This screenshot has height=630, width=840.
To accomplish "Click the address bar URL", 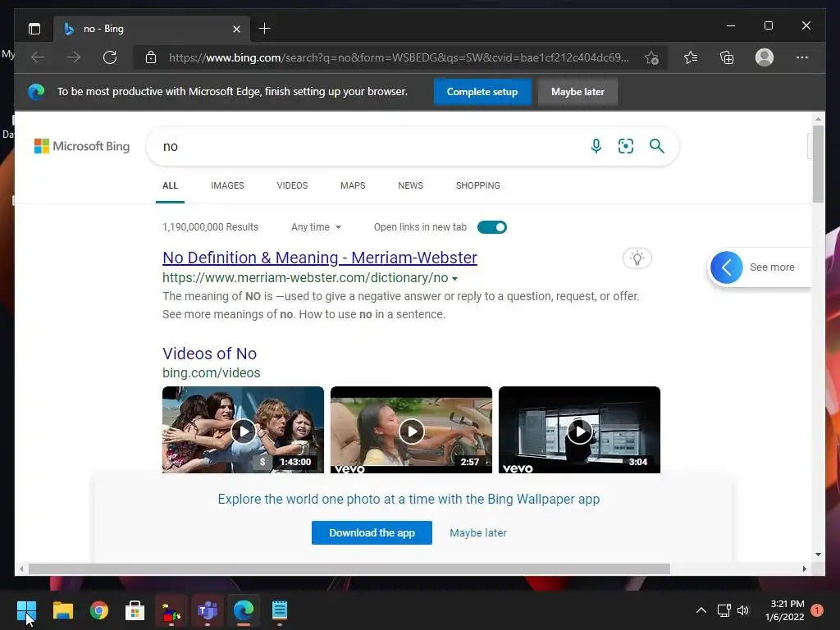I will 399,57.
